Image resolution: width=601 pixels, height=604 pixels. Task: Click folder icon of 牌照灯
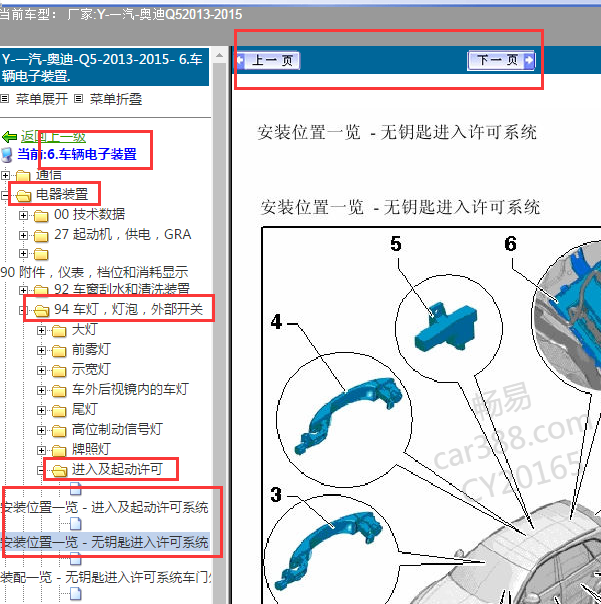click(59, 451)
